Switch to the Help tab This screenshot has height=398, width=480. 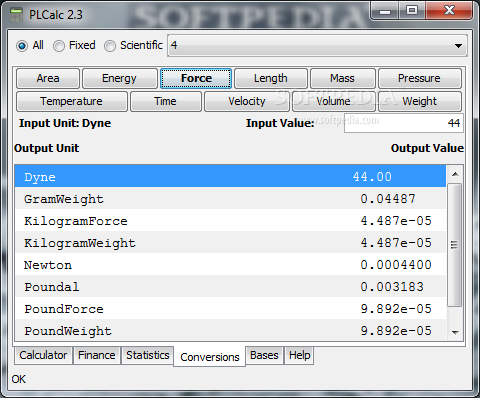[x=299, y=355]
